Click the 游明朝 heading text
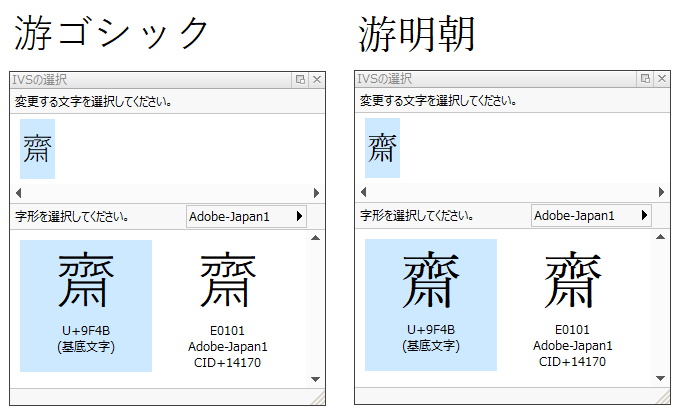700x415 pixels. 417,34
